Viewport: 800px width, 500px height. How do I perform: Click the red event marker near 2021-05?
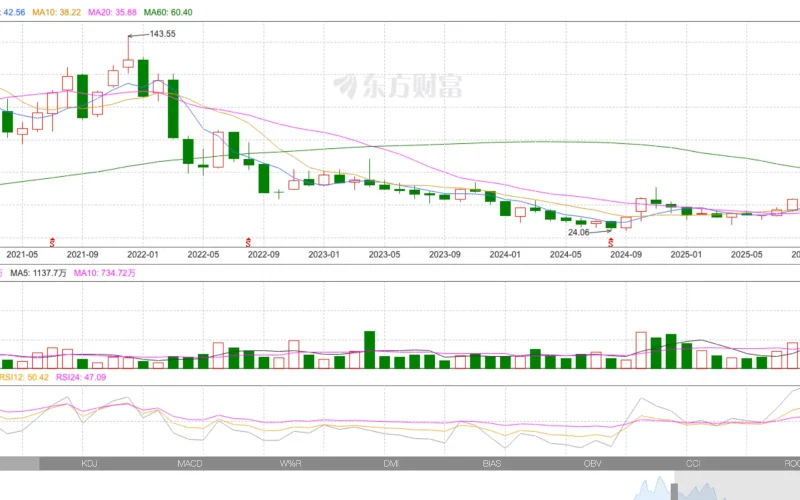click(x=53, y=242)
